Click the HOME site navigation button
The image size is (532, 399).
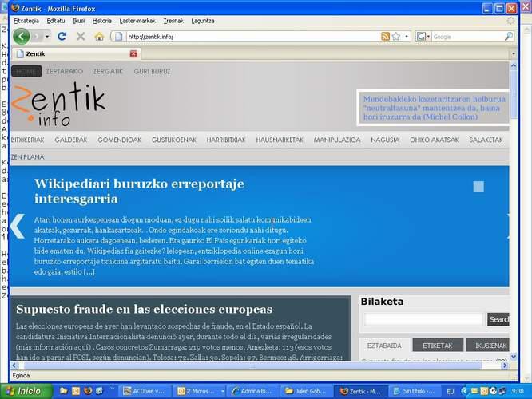tap(26, 71)
